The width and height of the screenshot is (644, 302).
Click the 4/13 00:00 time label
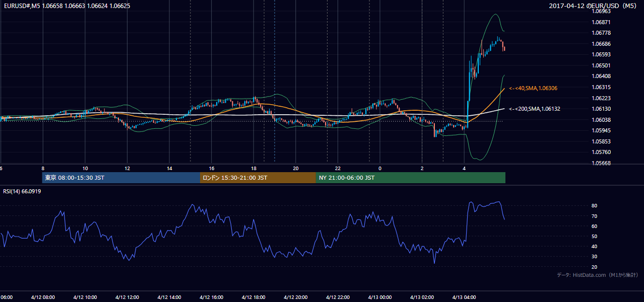380,297
